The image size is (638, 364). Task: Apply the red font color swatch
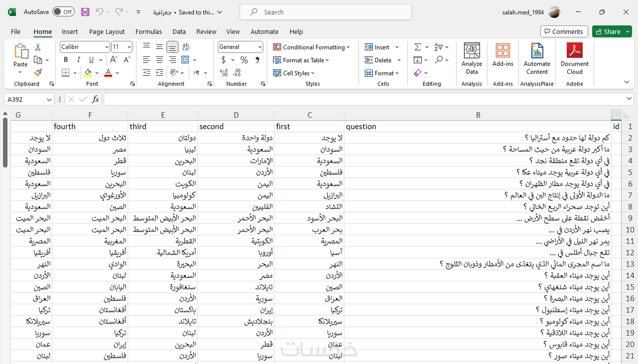pyautogui.click(x=108, y=72)
